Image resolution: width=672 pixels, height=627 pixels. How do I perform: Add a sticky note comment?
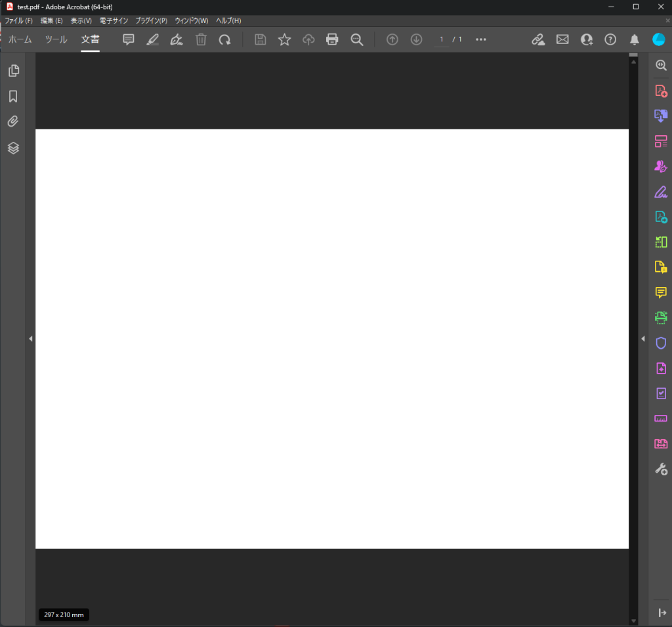[x=129, y=40]
